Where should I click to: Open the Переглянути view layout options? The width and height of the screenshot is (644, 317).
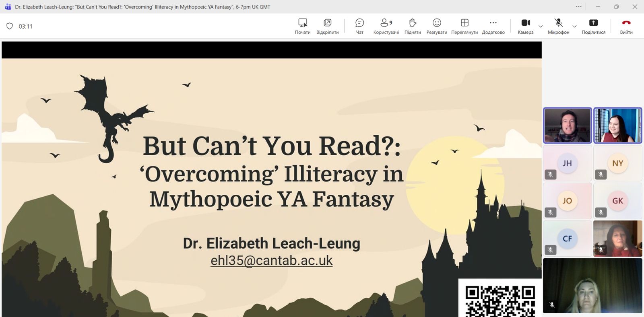coord(464,26)
